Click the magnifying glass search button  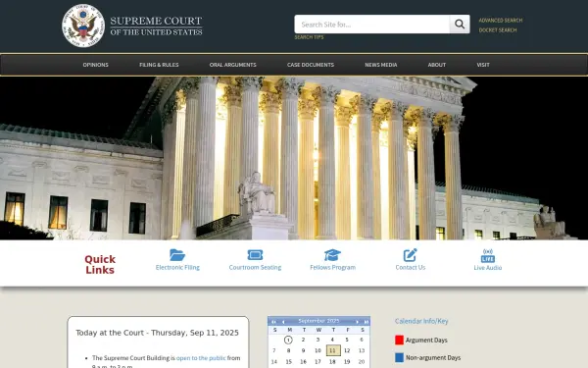click(x=460, y=24)
